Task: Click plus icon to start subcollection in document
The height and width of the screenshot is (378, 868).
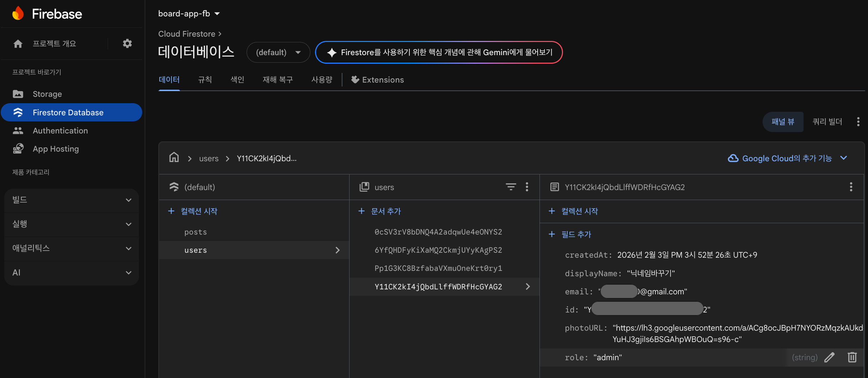Action: pyautogui.click(x=552, y=211)
